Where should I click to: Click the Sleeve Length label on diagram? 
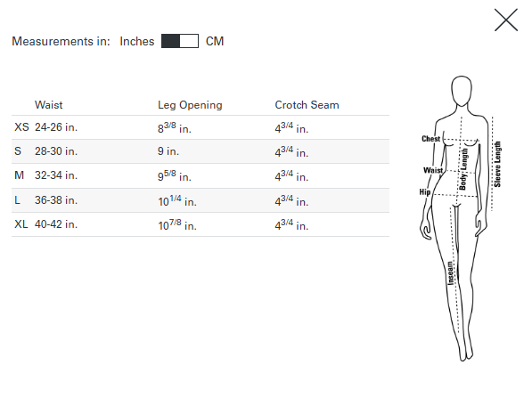(x=497, y=164)
